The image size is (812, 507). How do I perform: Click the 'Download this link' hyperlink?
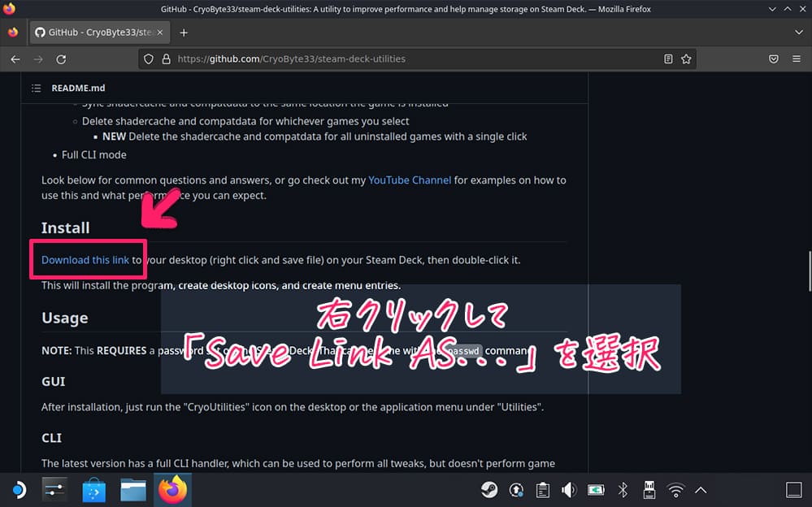[85, 260]
